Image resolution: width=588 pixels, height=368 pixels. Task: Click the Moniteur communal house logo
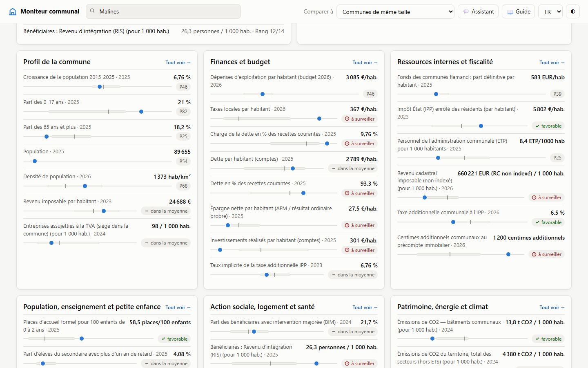[x=13, y=11]
